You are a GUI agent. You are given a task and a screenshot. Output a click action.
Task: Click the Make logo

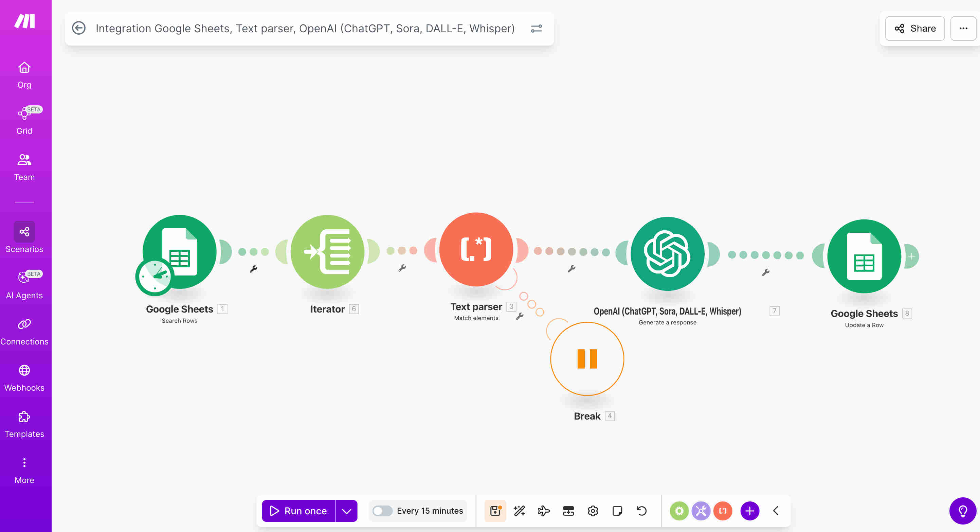click(x=25, y=21)
